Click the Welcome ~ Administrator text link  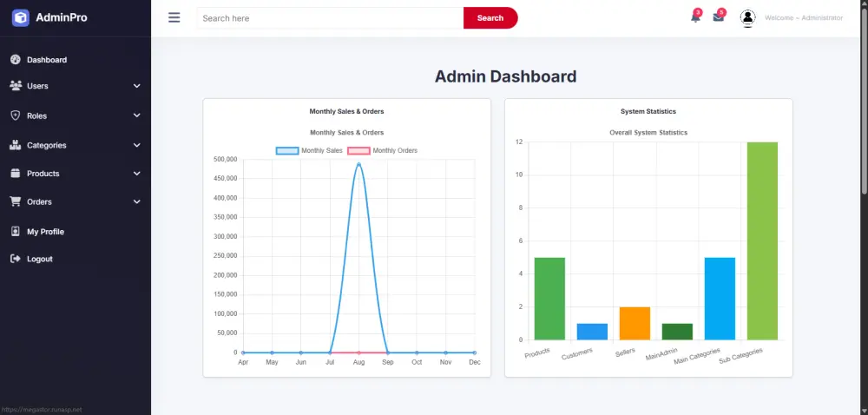804,17
